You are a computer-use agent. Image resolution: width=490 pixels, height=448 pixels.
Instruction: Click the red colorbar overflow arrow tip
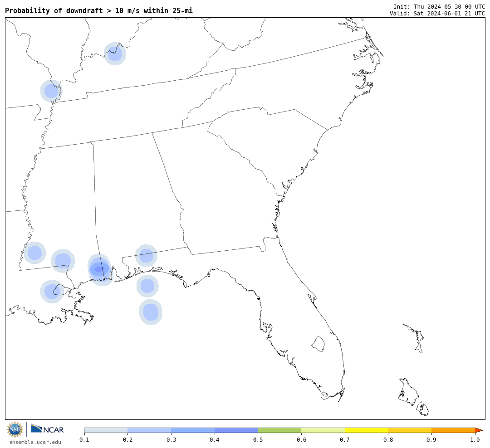(479, 430)
